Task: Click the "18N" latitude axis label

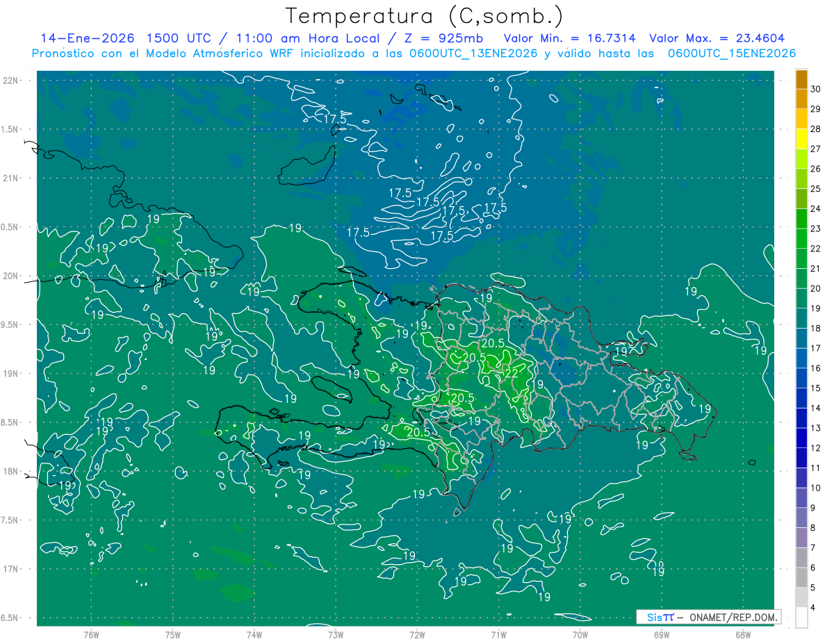Action: [12, 471]
